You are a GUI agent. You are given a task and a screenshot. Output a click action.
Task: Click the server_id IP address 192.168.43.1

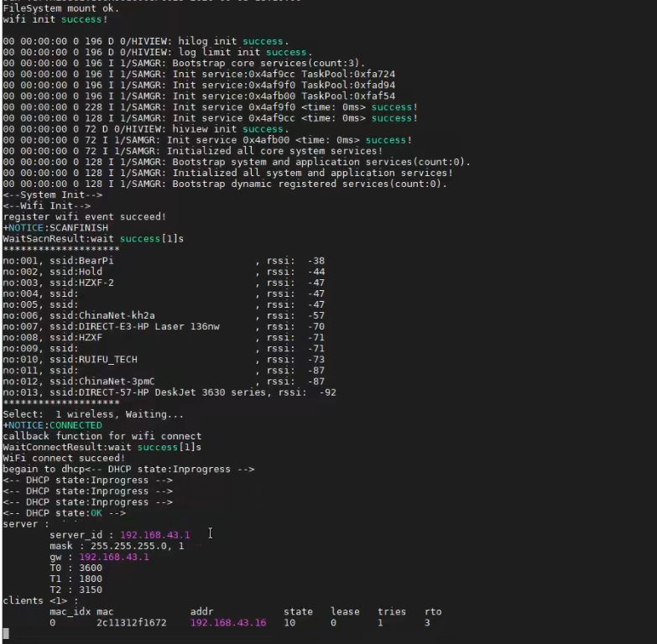[x=154, y=535]
